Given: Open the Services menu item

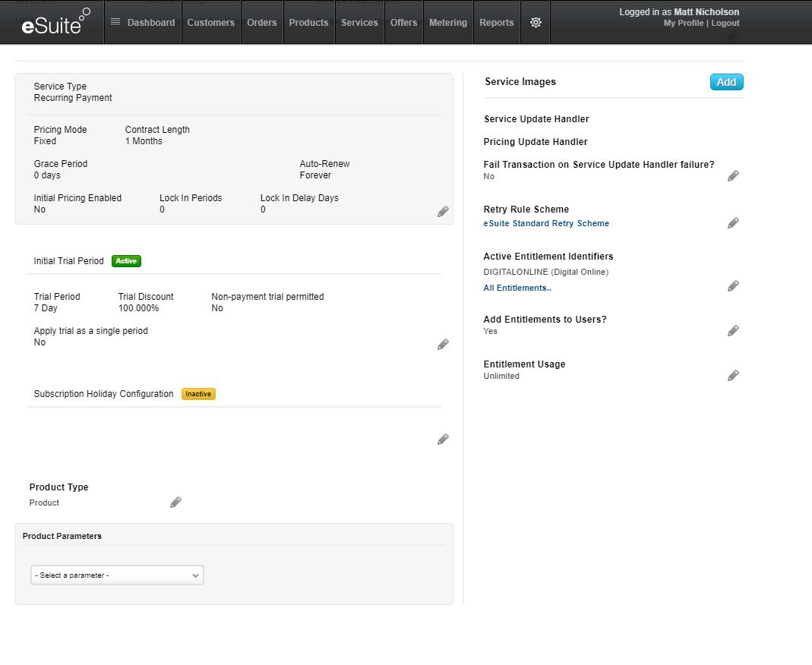Looking at the screenshot, I should 359,23.
